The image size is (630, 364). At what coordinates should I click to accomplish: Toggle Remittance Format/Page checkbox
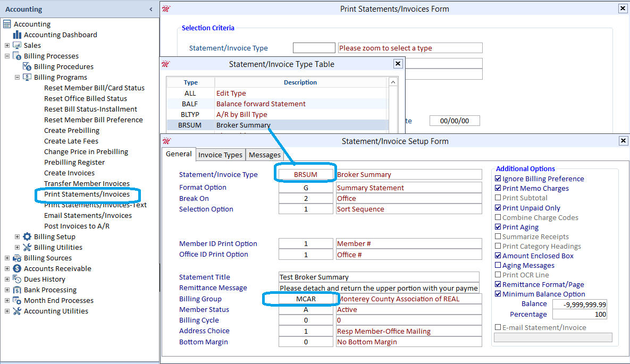(x=498, y=284)
